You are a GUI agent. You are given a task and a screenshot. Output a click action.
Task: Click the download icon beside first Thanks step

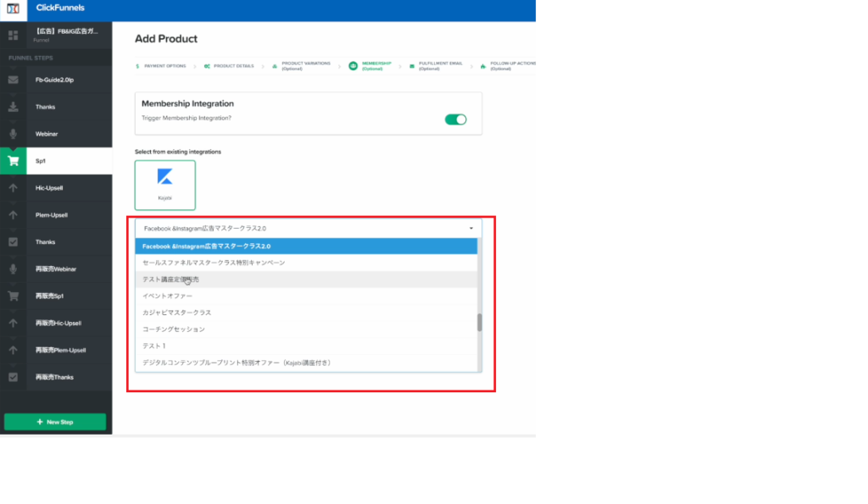coord(13,107)
